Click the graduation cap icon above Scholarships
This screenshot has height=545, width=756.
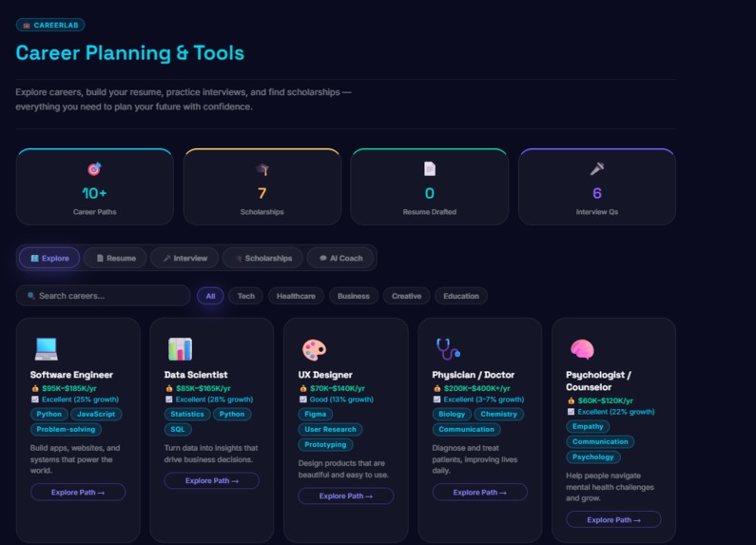pos(262,168)
